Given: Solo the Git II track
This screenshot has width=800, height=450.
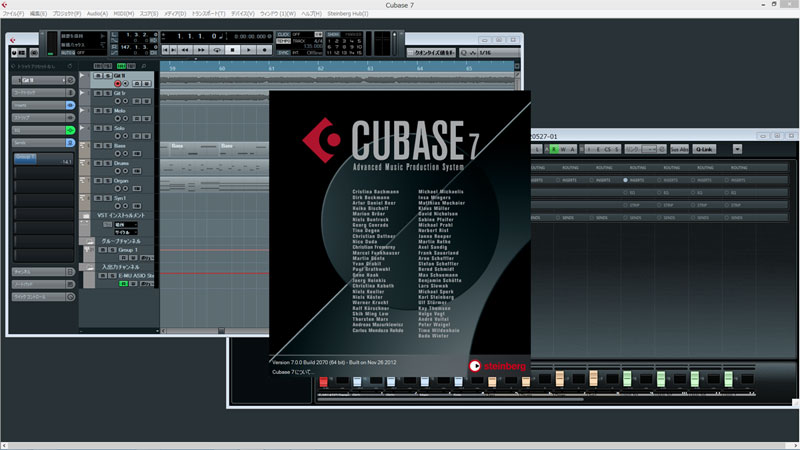Looking at the screenshot, I should 108,76.
